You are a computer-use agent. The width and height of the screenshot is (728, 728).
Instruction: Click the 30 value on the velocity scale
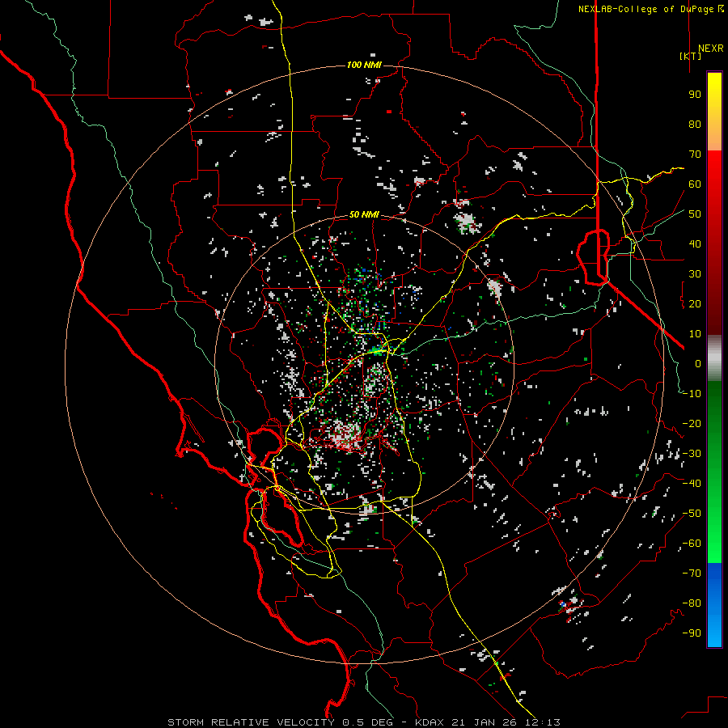pyautogui.click(x=695, y=274)
